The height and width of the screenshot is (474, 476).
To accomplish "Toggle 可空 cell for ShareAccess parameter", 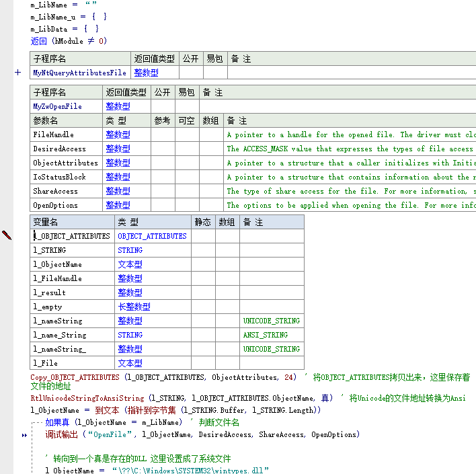I will [187, 191].
